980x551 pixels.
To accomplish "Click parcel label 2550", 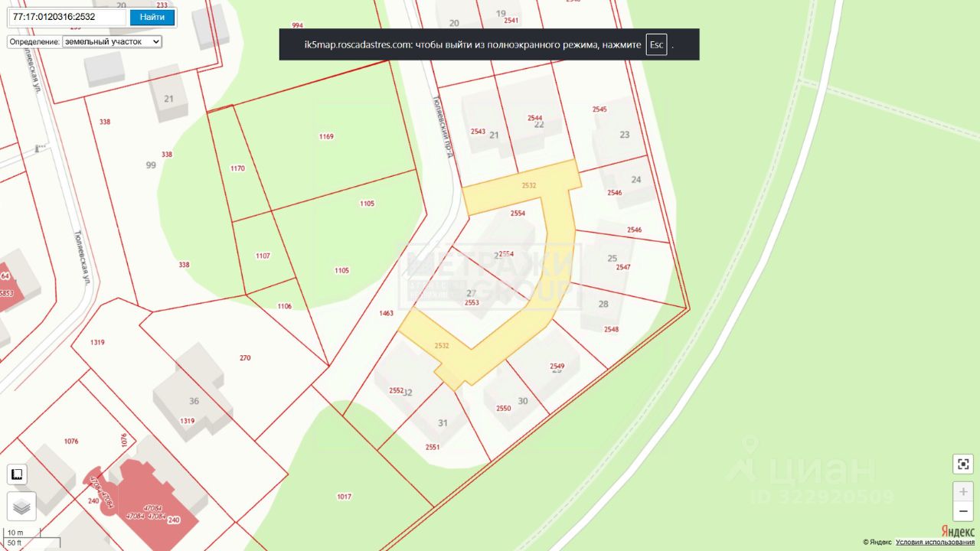I will point(503,408).
